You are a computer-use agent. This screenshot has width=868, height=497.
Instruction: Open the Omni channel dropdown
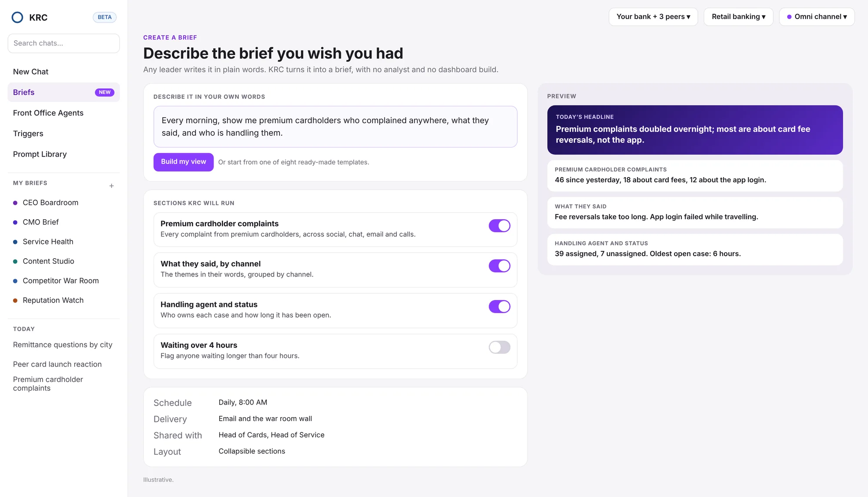pos(817,17)
